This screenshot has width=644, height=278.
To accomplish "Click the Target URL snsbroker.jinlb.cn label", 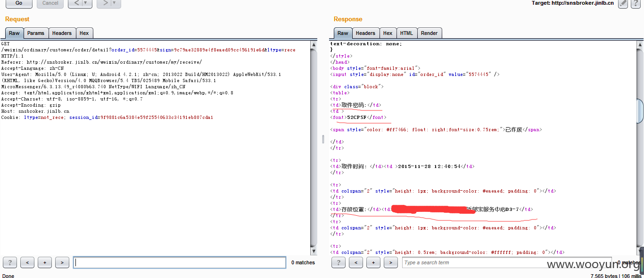I will pos(572,3).
